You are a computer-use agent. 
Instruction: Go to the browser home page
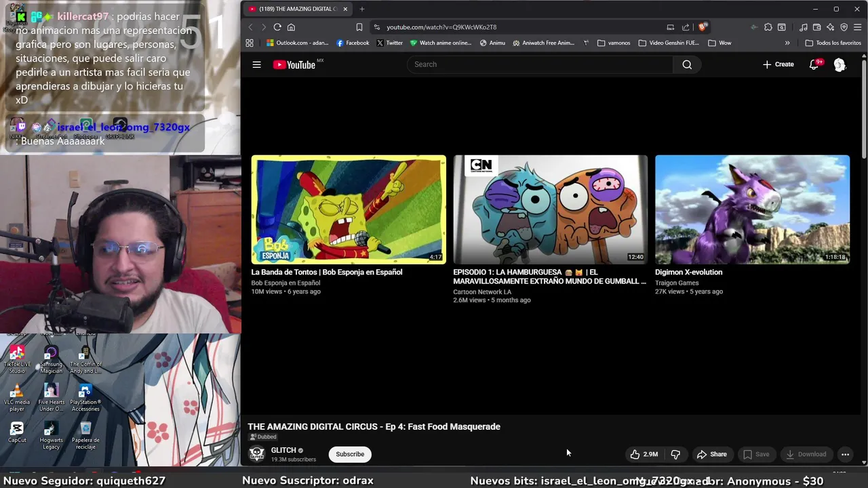tap(291, 27)
